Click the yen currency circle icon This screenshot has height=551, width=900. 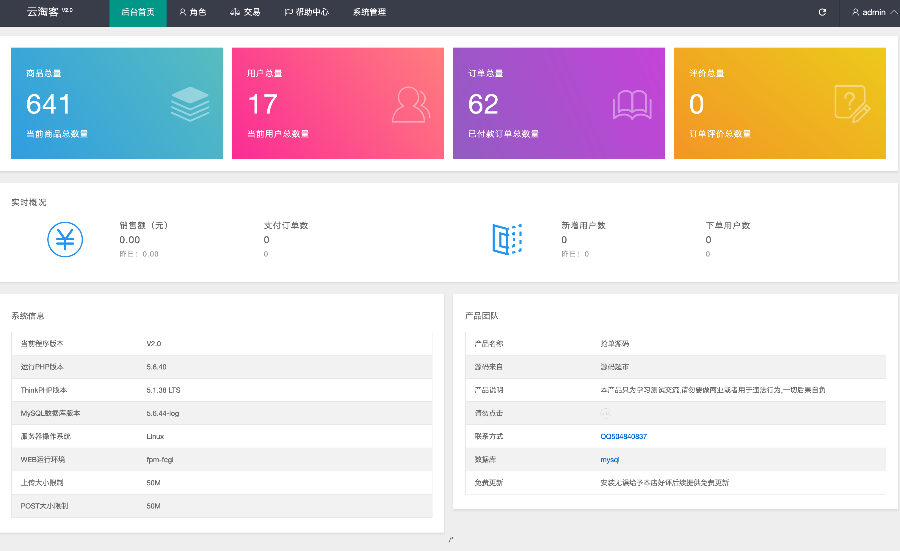65,239
